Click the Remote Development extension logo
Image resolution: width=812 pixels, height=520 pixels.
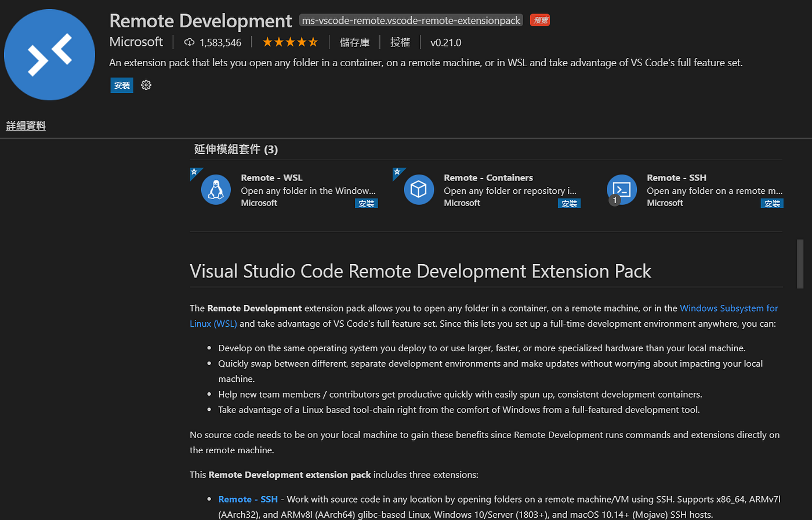click(x=49, y=55)
